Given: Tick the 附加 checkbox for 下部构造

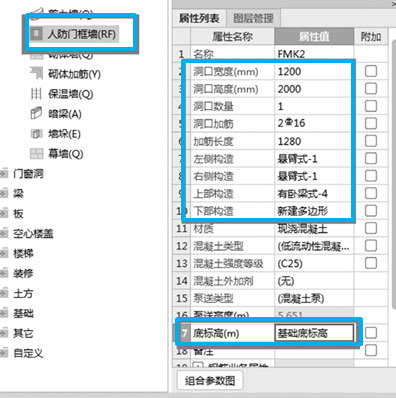Looking at the screenshot, I should (x=371, y=211).
